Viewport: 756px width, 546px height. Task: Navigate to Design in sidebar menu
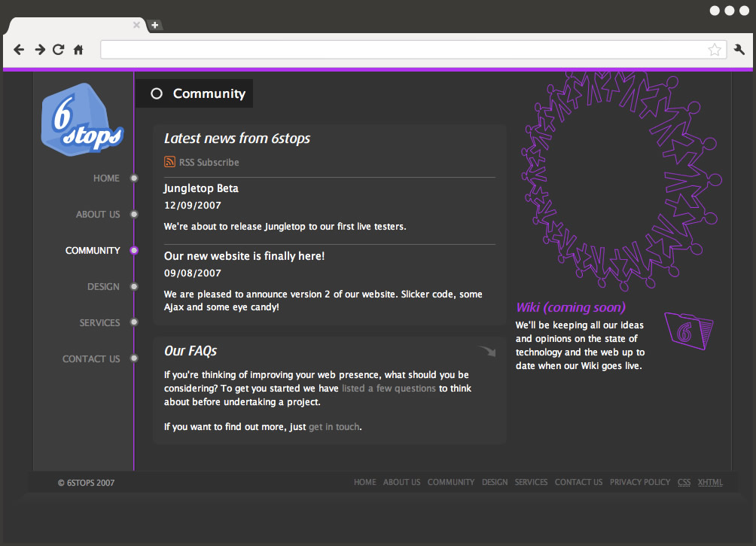pos(103,287)
